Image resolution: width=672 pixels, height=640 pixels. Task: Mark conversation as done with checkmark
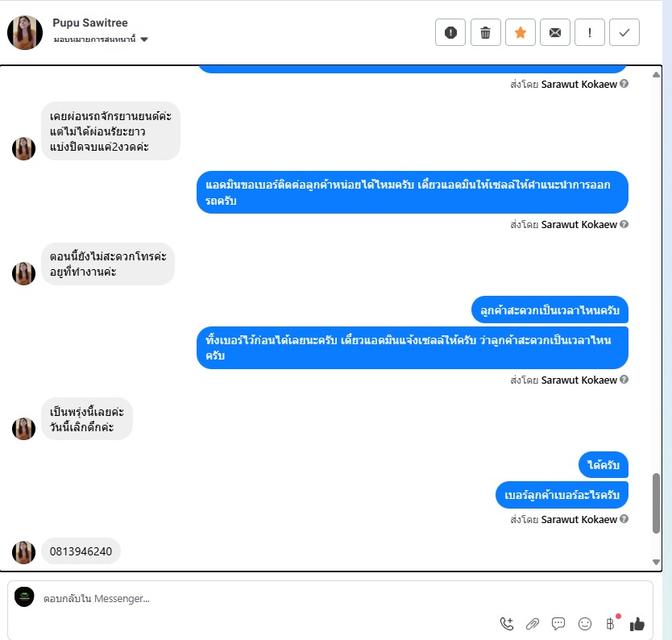pyautogui.click(x=624, y=32)
